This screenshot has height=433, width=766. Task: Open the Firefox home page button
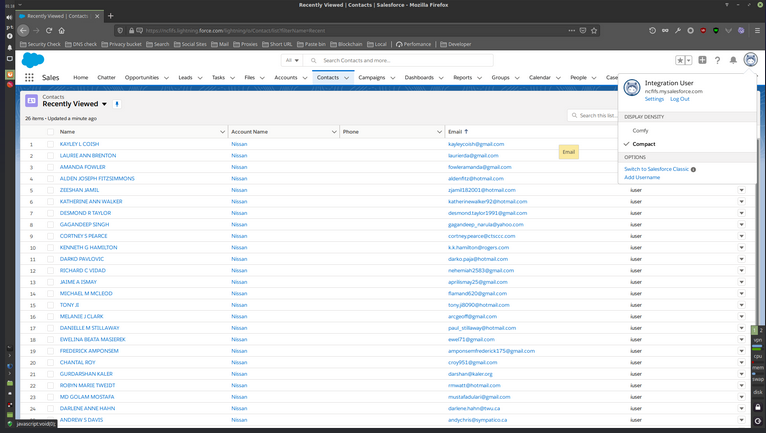point(62,30)
